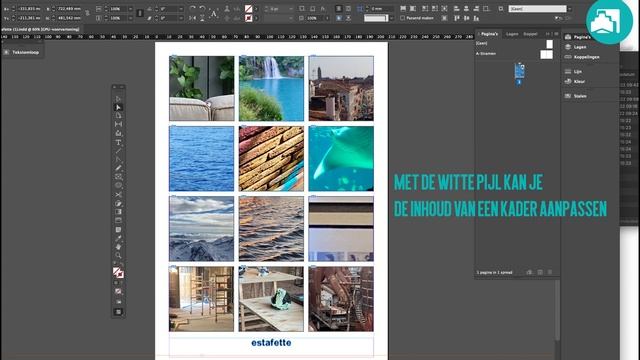Screen dimensions: 640x360
Task: Select the Content Collector tool
Action: coord(118,133)
